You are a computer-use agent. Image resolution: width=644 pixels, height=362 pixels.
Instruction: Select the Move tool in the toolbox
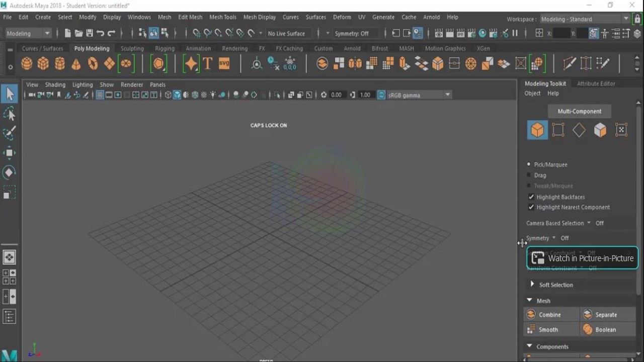coord(10,153)
